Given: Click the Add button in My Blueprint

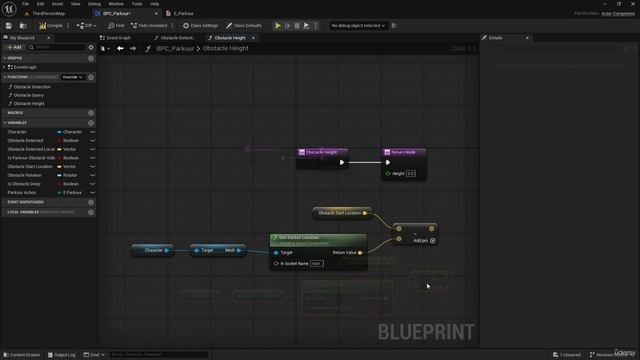Looking at the screenshot, I should (x=14, y=47).
